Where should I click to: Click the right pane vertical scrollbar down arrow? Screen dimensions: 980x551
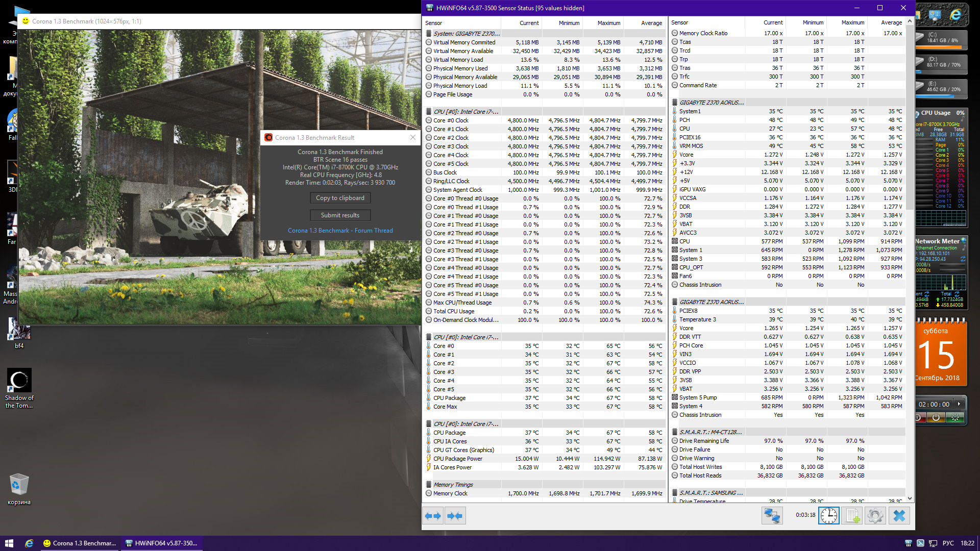tap(910, 498)
